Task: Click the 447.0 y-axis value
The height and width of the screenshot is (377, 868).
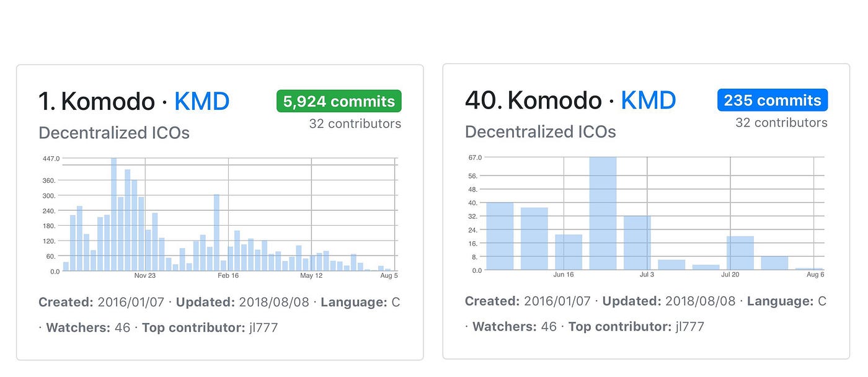Action: [x=51, y=159]
